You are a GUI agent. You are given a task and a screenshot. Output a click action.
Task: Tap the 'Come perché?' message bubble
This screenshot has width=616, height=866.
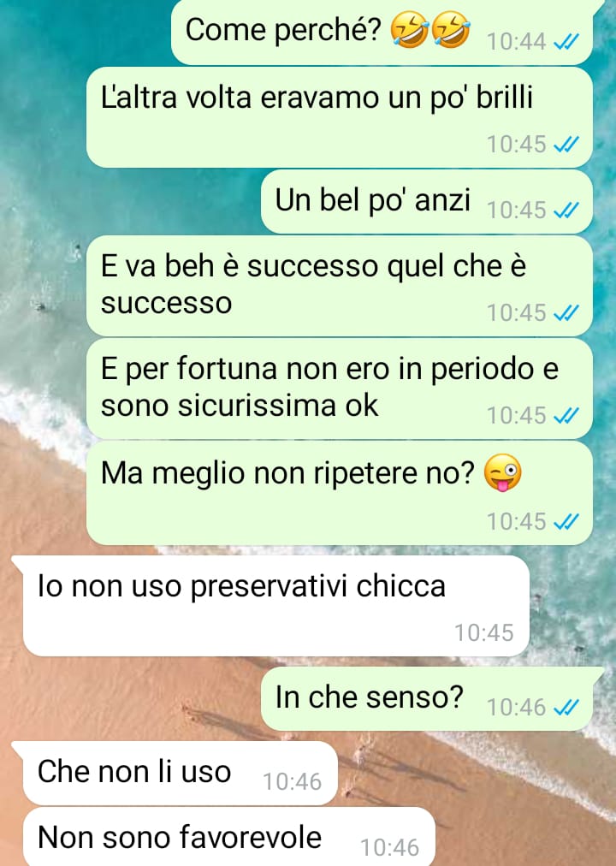click(x=382, y=32)
